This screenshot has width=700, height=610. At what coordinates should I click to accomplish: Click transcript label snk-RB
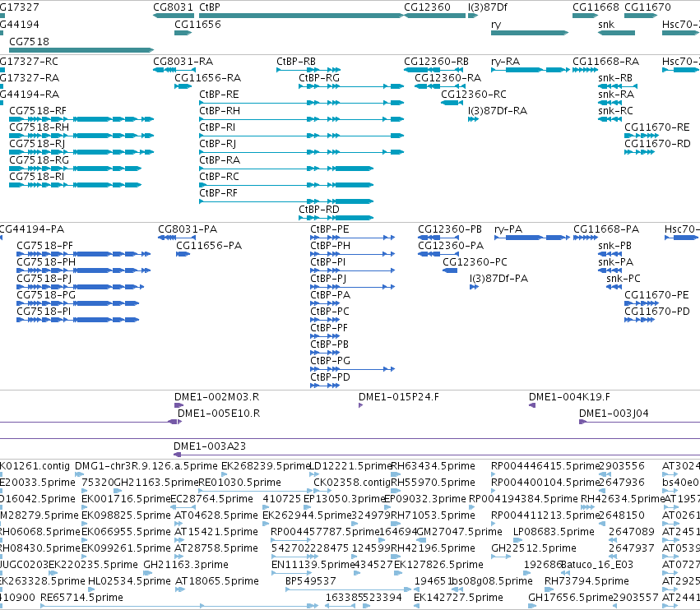point(615,77)
